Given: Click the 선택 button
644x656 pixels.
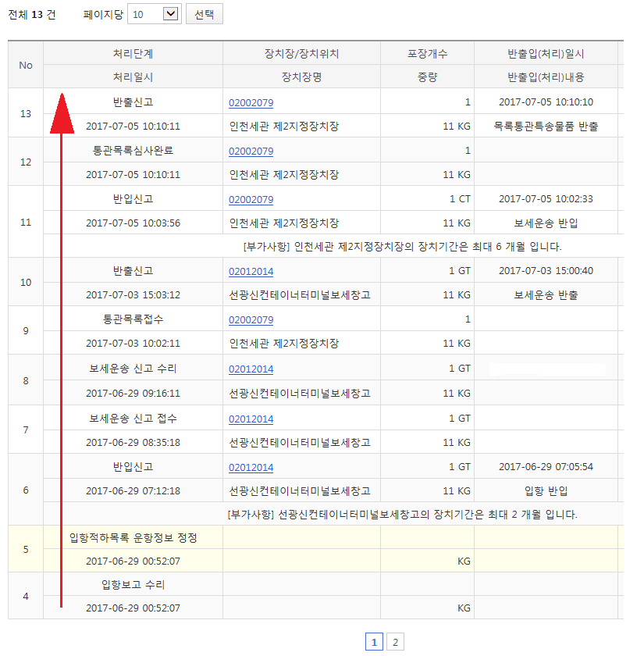Looking at the screenshot, I should click(204, 13).
